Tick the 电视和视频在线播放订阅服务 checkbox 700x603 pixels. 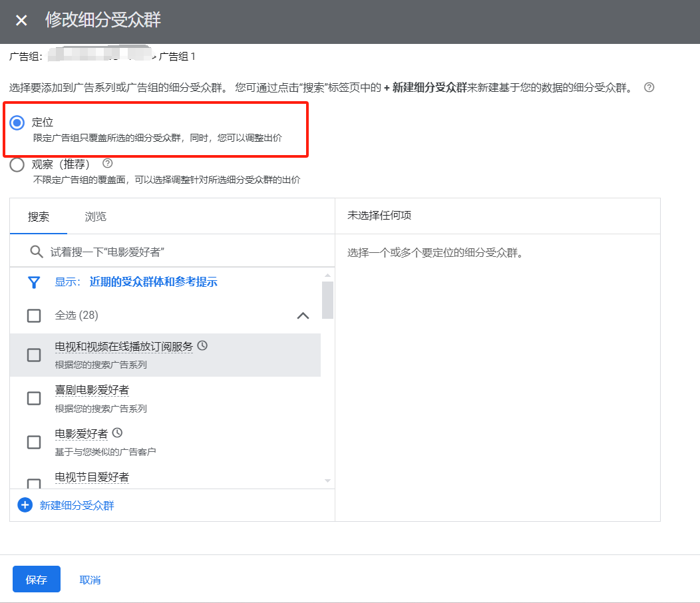pyautogui.click(x=34, y=355)
